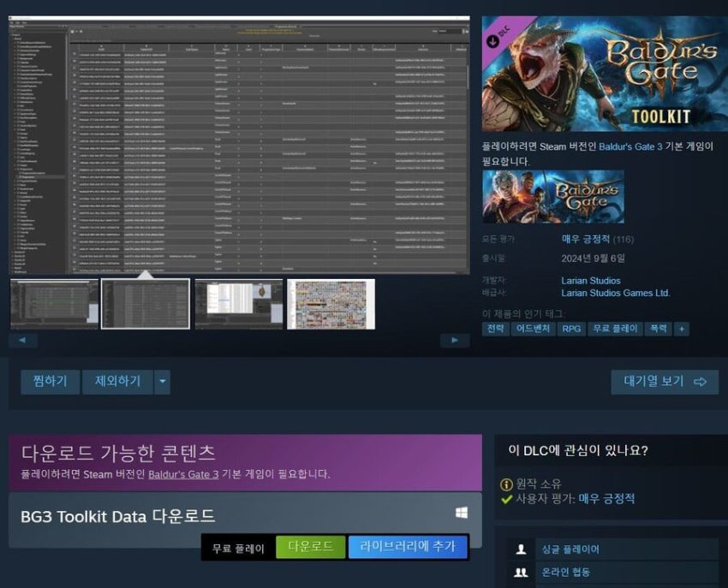Screen dimensions: 728x588
Task: Select the third screenshot thumbnail
Action: 239,304
